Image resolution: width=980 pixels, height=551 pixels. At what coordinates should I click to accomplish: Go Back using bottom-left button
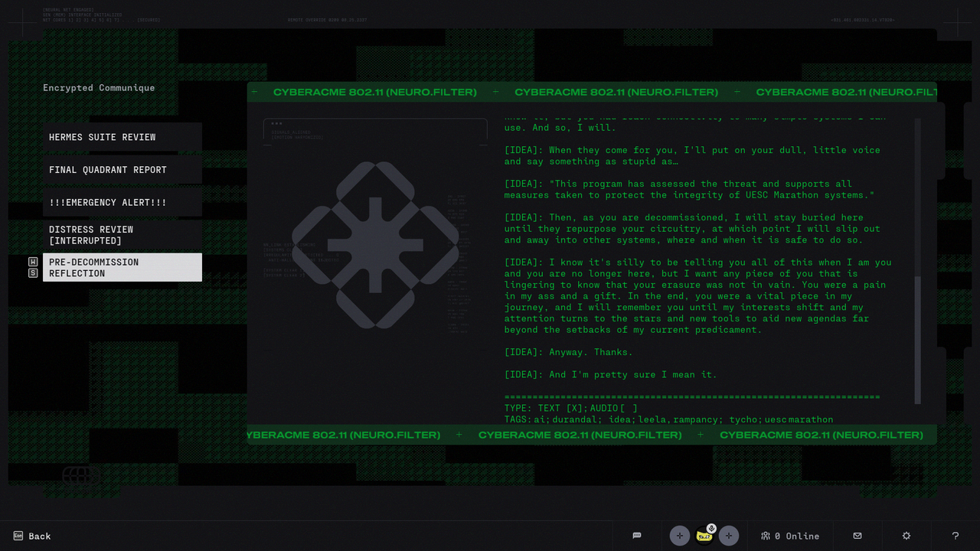point(32,536)
